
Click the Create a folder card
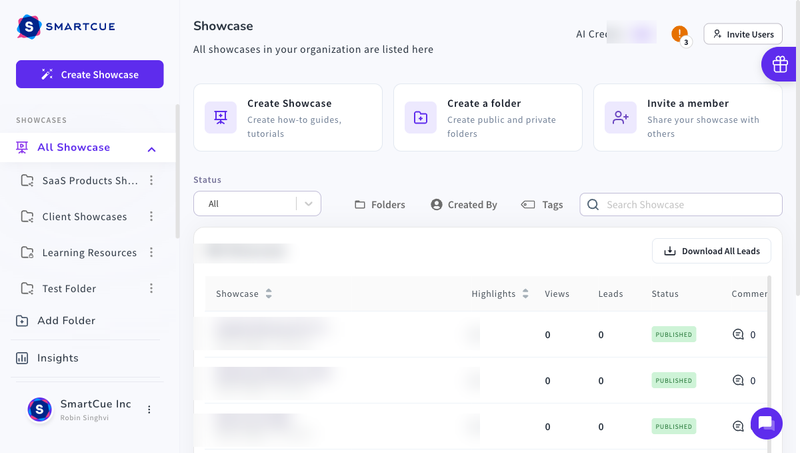(488, 118)
